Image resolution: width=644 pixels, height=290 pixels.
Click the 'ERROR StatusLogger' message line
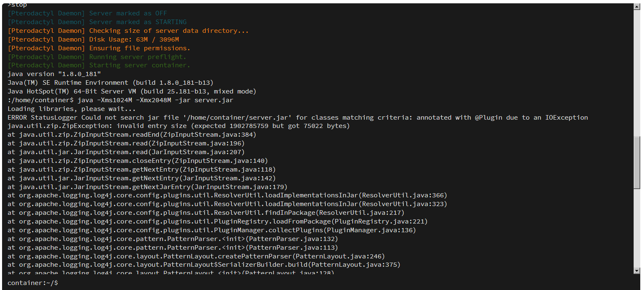coord(298,118)
